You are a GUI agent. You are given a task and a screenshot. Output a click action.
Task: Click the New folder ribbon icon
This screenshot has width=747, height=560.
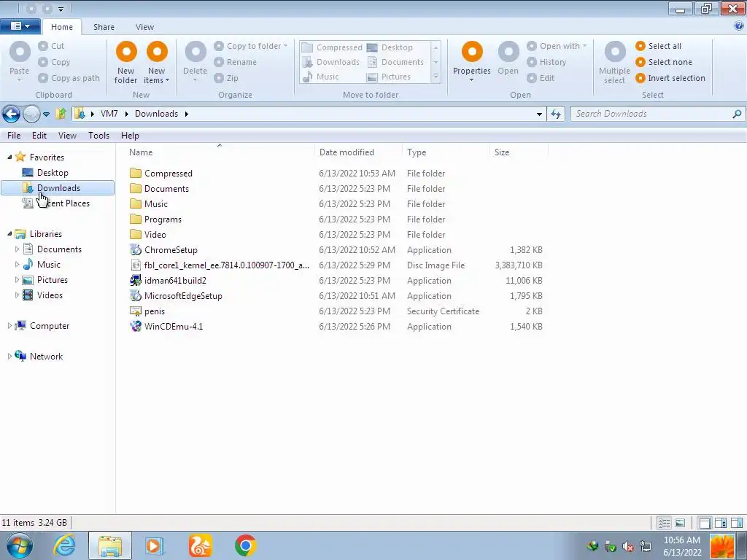point(126,52)
